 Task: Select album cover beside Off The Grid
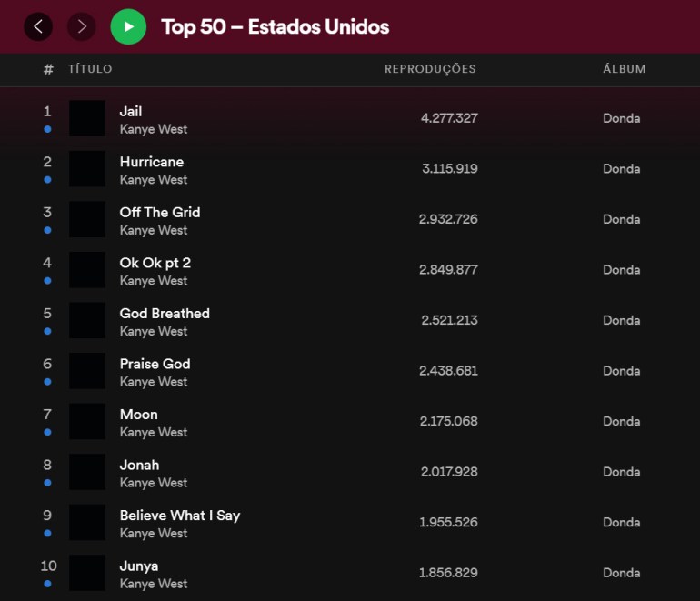(x=87, y=219)
